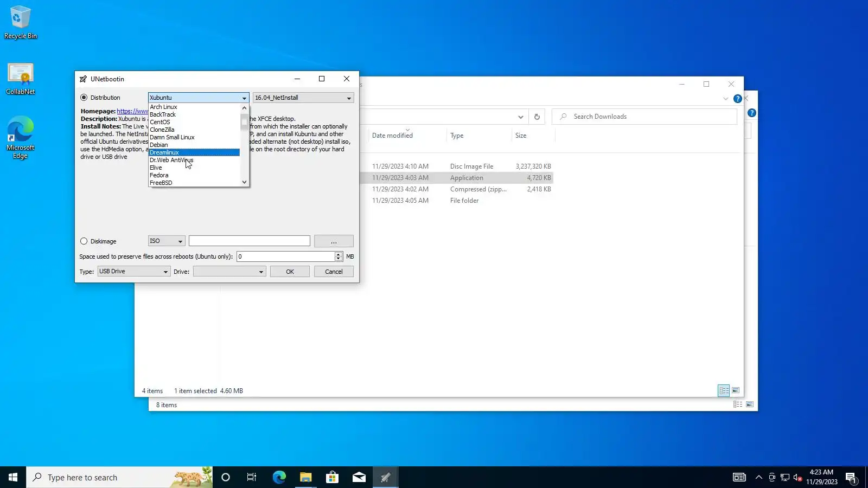Open the Drive selection dropdown
The width and height of the screenshot is (868, 488).
[229, 271]
